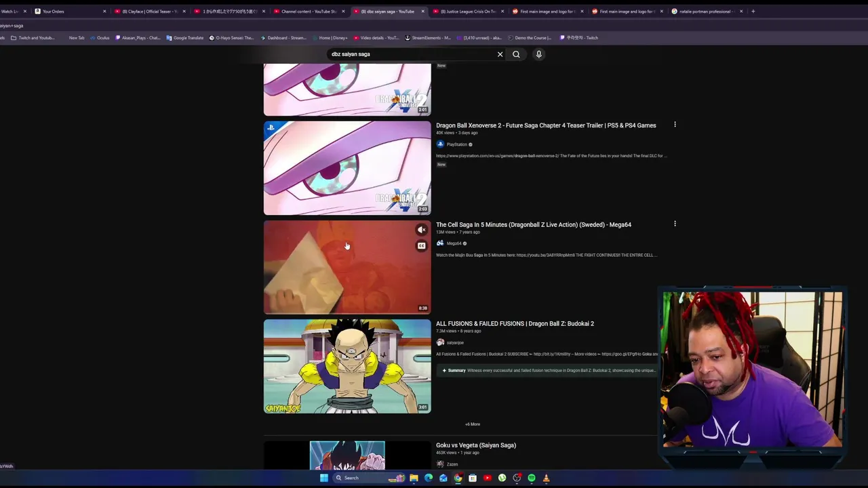Click the Mega64 channel avatar icon
This screenshot has width=868, height=488.
point(440,243)
